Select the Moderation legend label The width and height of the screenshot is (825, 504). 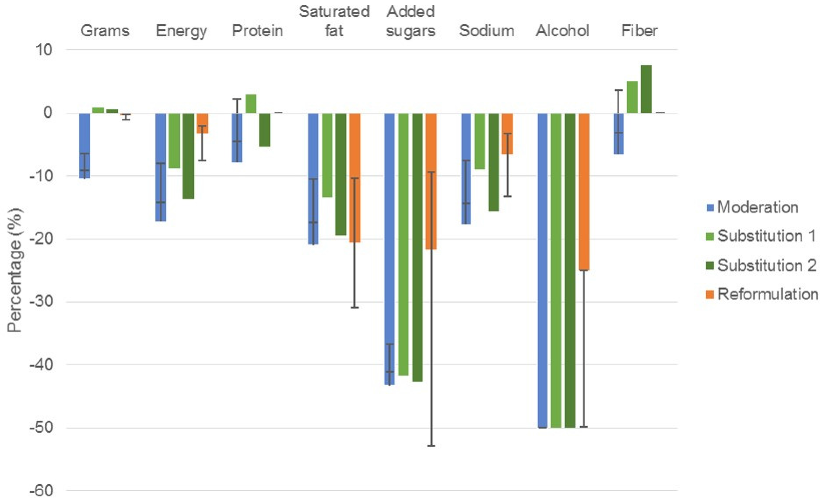tap(758, 208)
